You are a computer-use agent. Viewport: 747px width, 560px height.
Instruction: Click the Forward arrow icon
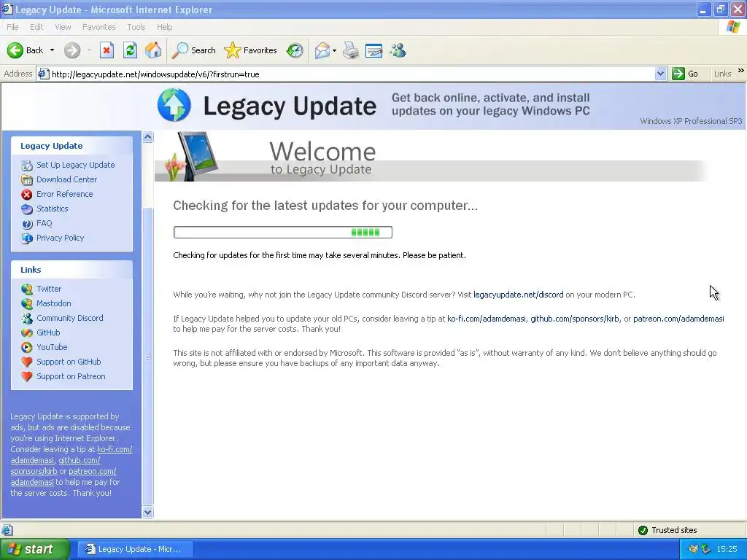(72, 50)
